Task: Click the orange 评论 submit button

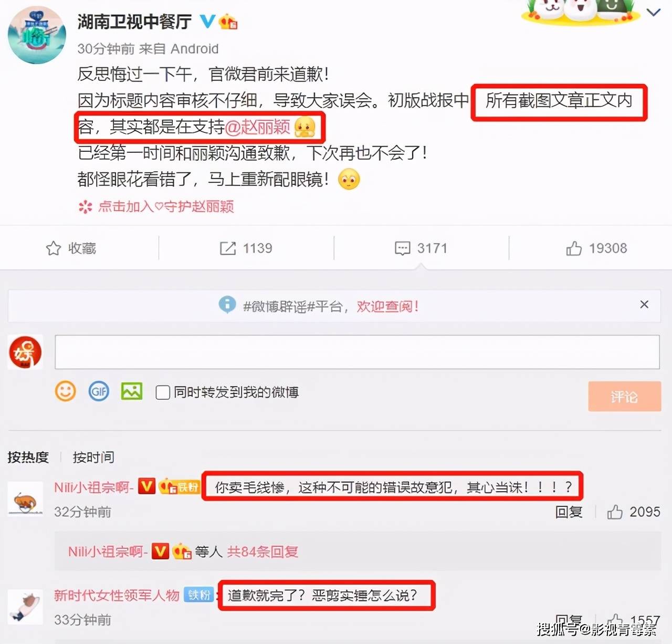Action: pos(624,397)
